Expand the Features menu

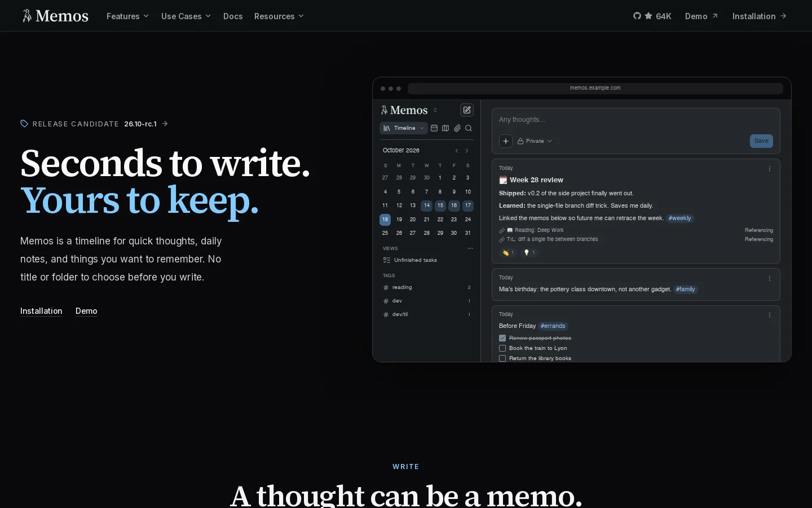(127, 16)
